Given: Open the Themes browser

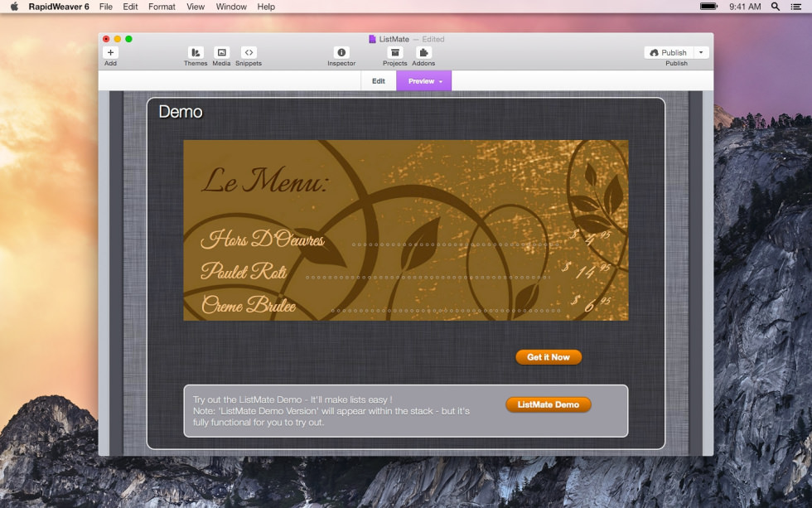Looking at the screenshot, I should coord(196,52).
